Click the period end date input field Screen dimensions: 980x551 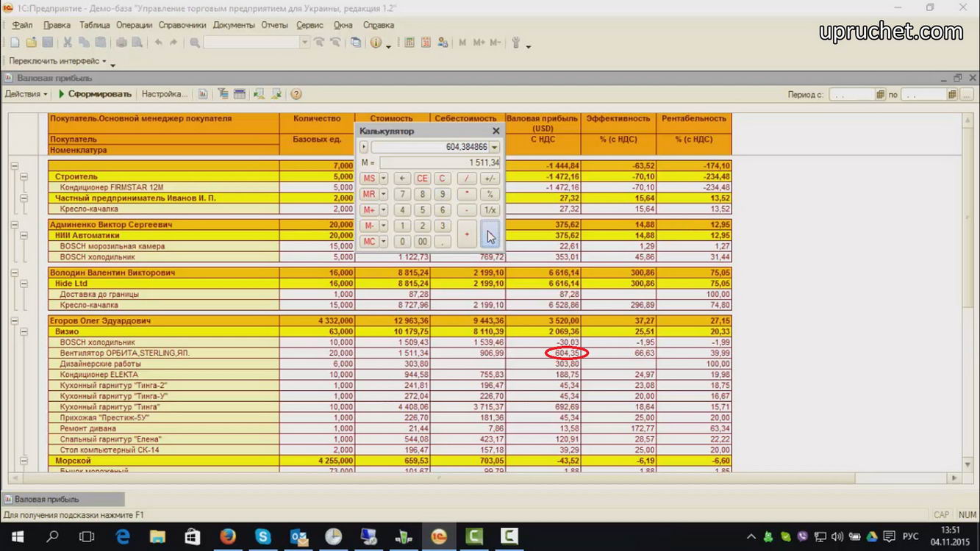924,95
